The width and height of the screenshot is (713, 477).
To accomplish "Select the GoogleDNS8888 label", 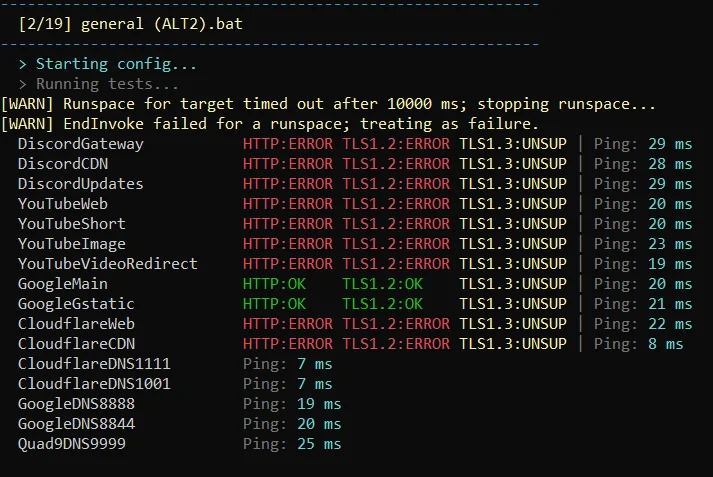I will (76, 404).
